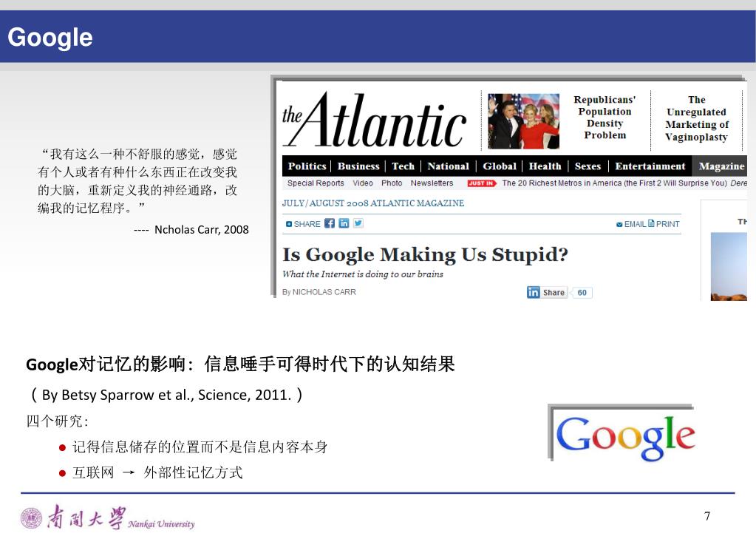Image resolution: width=756 pixels, height=536 pixels.
Task: Click the Nankai University logo
Action: 107,518
